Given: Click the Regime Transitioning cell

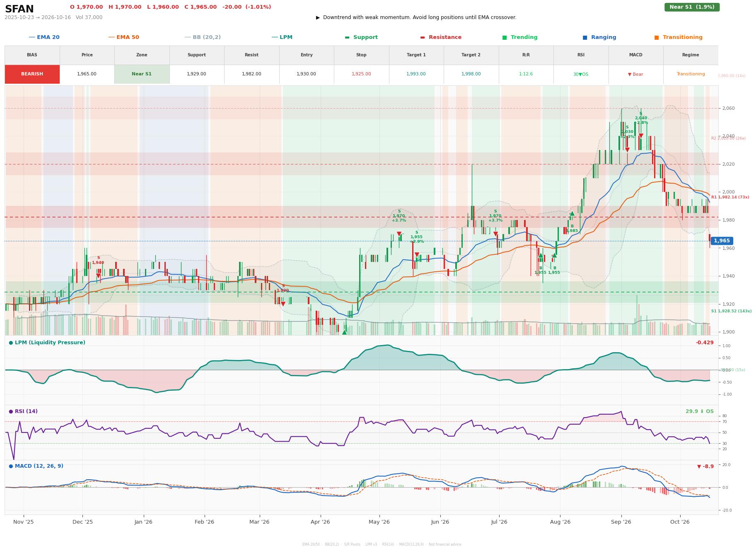Looking at the screenshot, I should point(691,74).
